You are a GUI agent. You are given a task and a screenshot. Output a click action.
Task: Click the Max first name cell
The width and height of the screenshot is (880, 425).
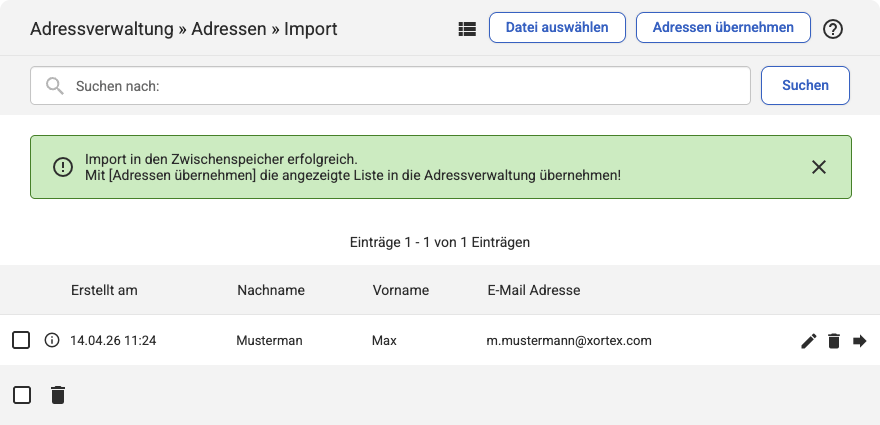click(x=384, y=341)
